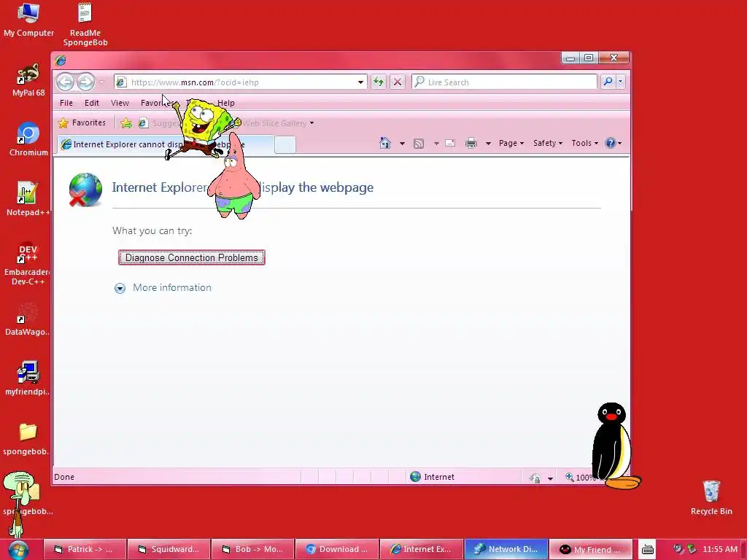Open the search provider dropdown arrow

620,82
